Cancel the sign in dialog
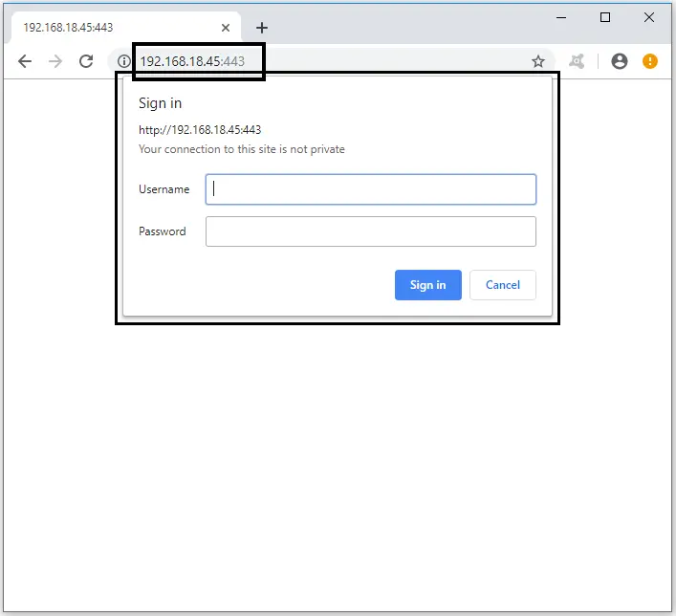The image size is (676, 616). [502, 285]
